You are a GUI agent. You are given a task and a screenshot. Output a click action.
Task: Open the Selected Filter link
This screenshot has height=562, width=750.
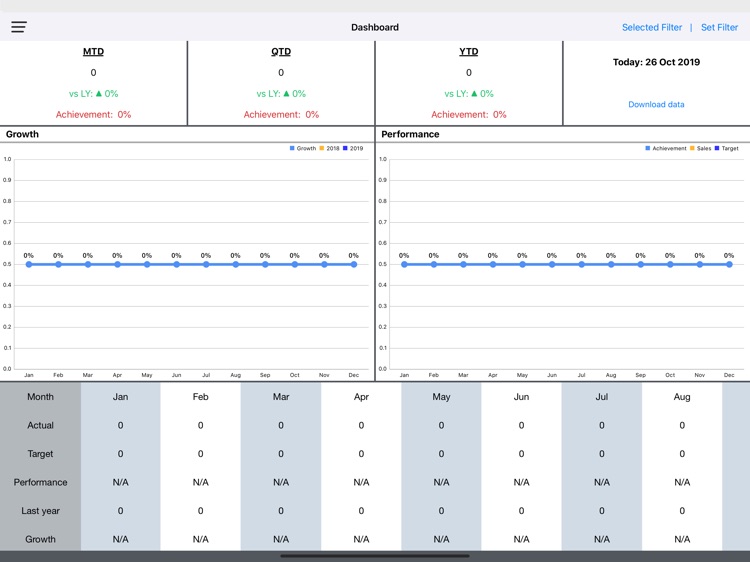point(651,27)
